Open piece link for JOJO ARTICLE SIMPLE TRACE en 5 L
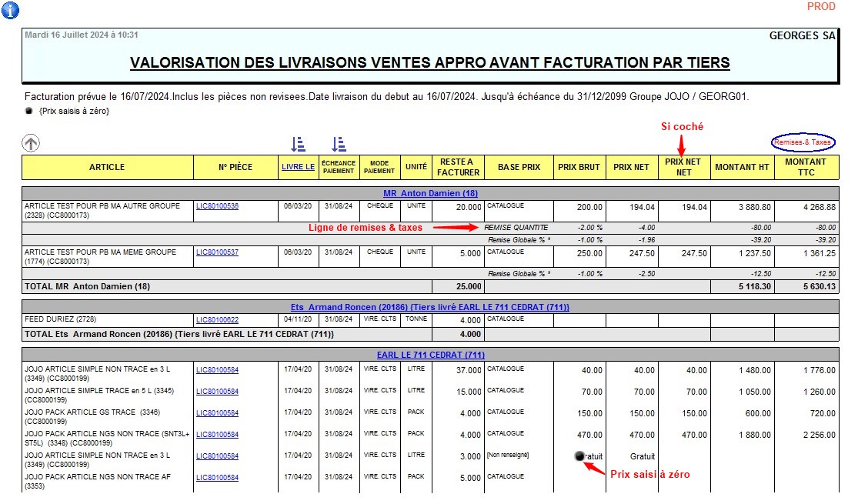 coord(217,392)
